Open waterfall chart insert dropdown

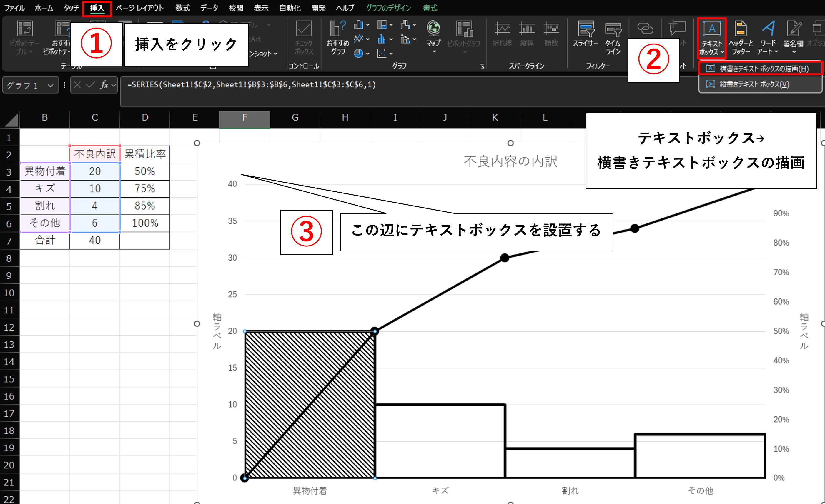click(408, 25)
